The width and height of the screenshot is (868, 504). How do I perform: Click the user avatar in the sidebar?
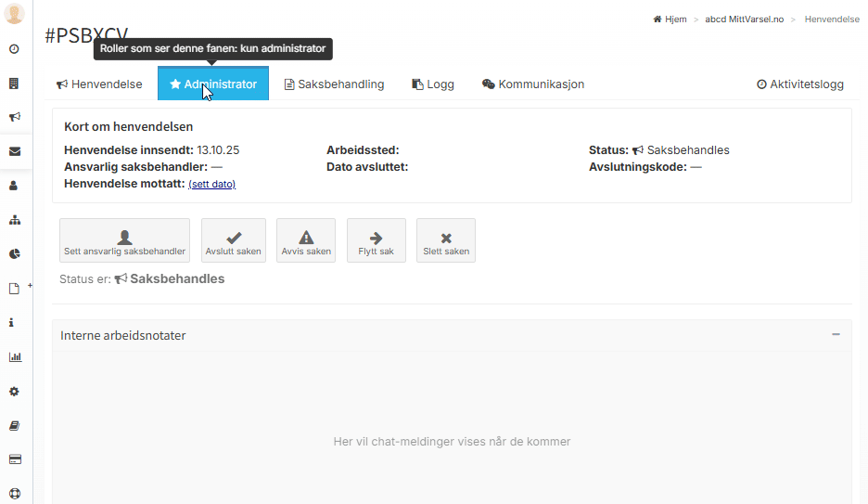(x=15, y=14)
